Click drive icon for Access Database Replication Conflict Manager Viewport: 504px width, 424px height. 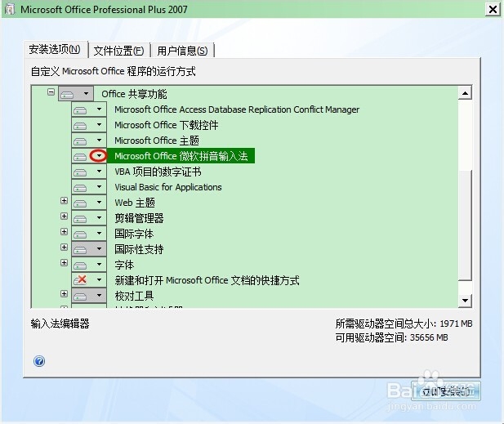click(x=80, y=110)
